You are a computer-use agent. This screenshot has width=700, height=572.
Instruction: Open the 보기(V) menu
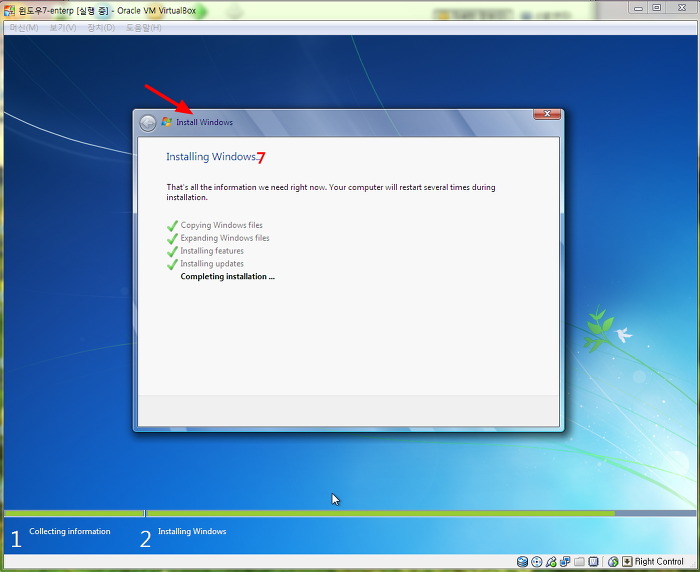tap(63, 27)
